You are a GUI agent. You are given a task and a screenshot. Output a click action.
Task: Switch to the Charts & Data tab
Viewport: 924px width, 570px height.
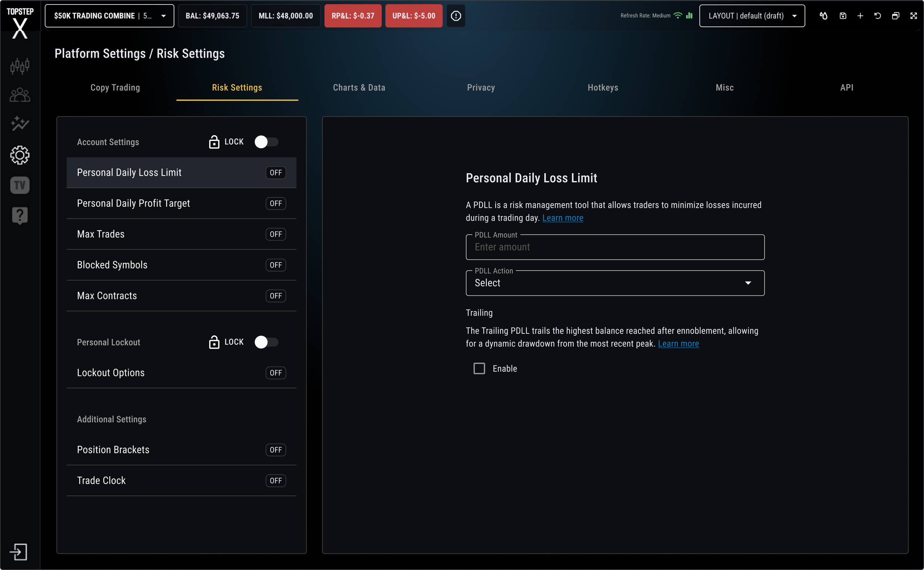(x=359, y=88)
